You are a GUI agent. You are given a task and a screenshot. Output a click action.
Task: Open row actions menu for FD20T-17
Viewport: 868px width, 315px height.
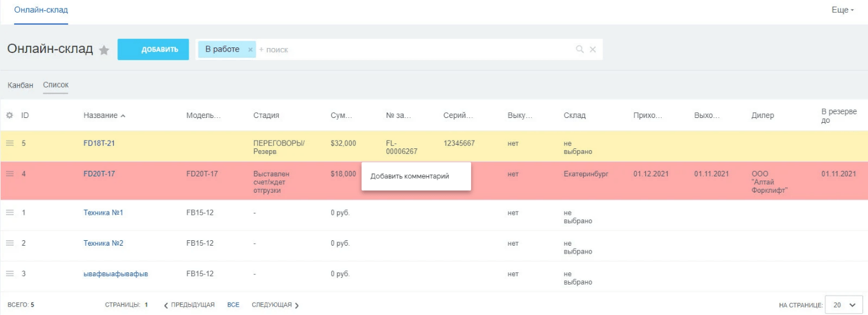(x=10, y=174)
